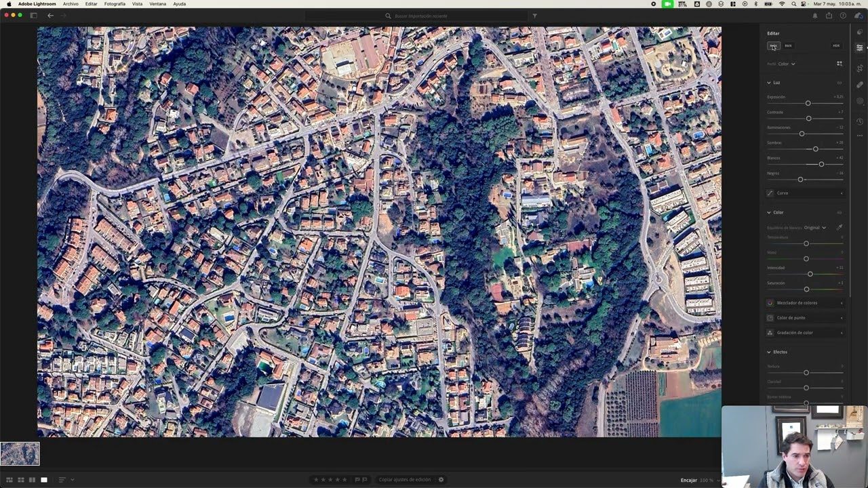This screenshot has height=488, width=868.
Task: Select the aerial photo filmstrip thumbnail
Action: point(20,453)
